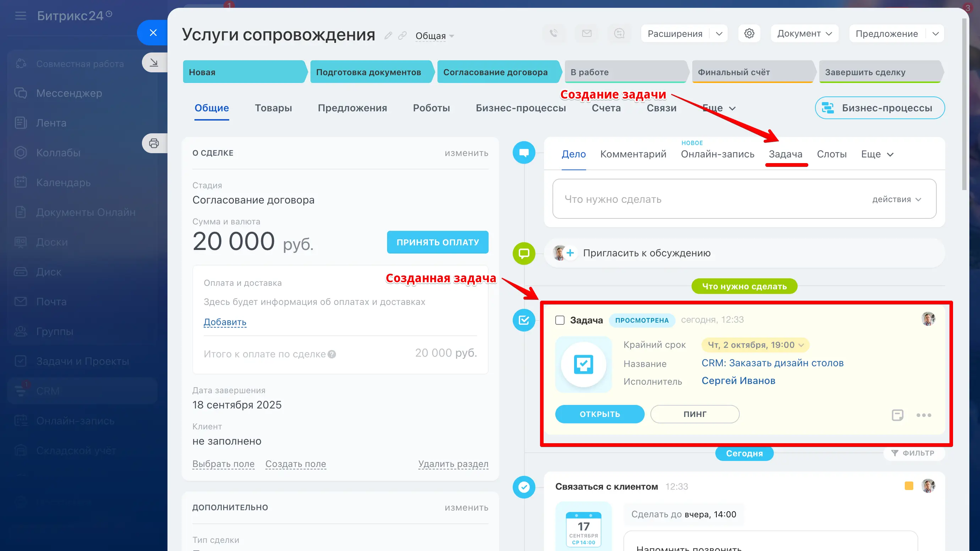Screen dimensions: 980x551
Task: Click the orange color marker on activity
Action: click(x=909, y=486)
